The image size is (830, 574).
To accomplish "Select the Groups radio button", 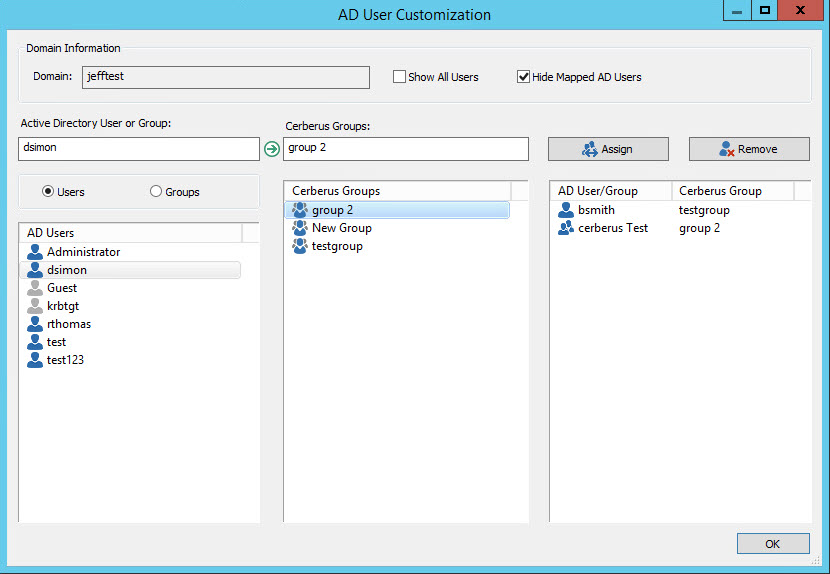I will point(156,191).
